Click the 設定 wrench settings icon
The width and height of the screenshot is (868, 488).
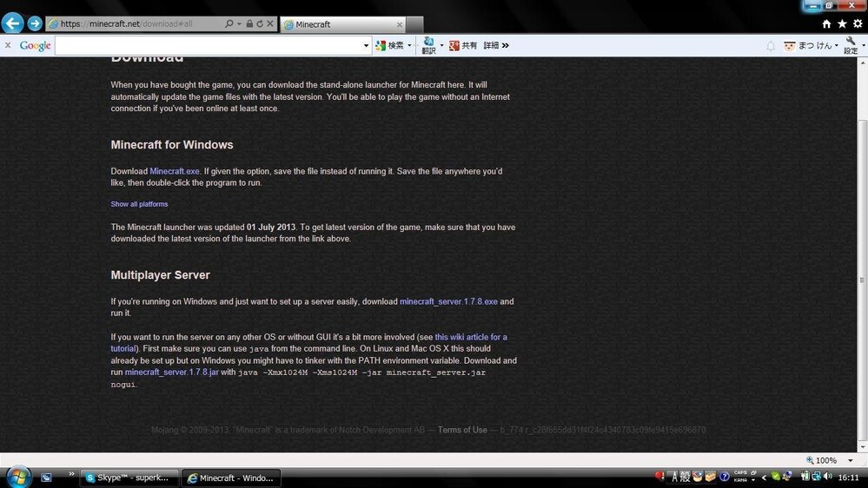click(x=851, y=45)
